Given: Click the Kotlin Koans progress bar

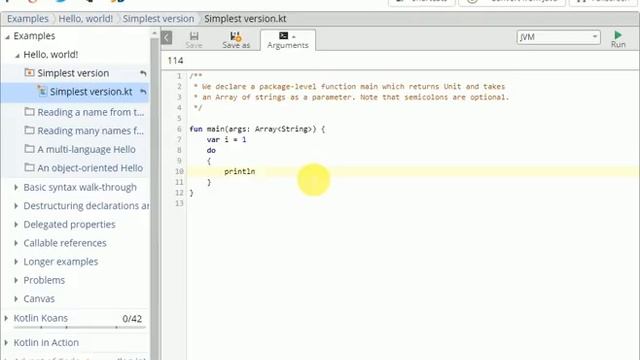Looking at the screenshot, I should pyautogui.click(x=80, y=327).
